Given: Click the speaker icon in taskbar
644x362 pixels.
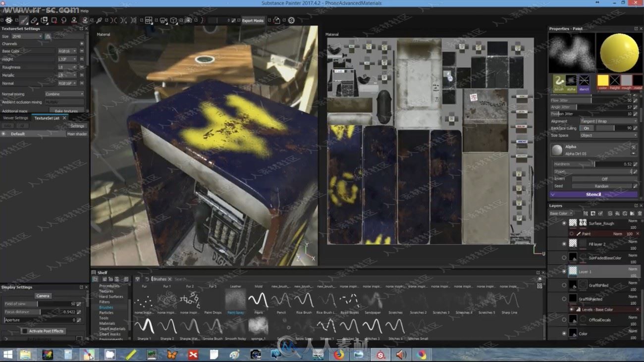Looking at the screenshot, I should click(x=401, y=355).
